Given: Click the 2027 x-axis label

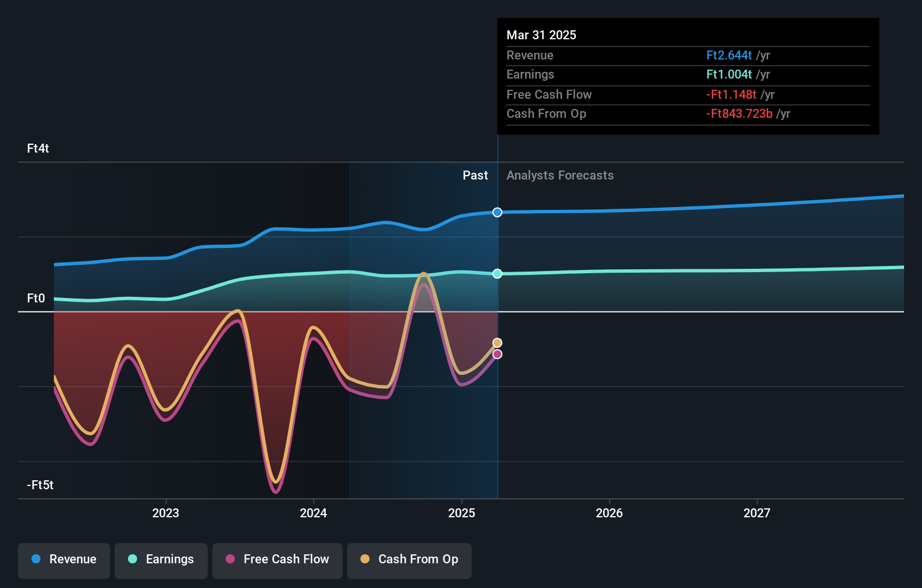Looking at the screenshot, I should [x=757, y=513].
